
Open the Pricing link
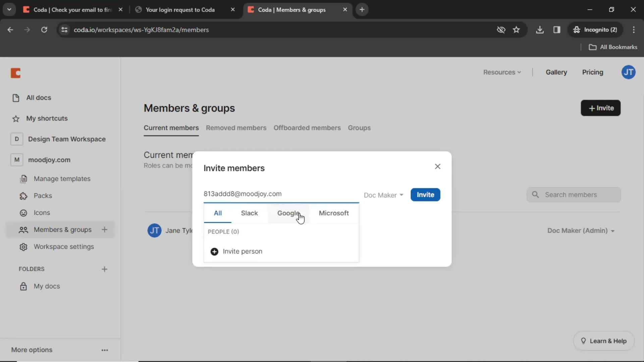[592, 72]
